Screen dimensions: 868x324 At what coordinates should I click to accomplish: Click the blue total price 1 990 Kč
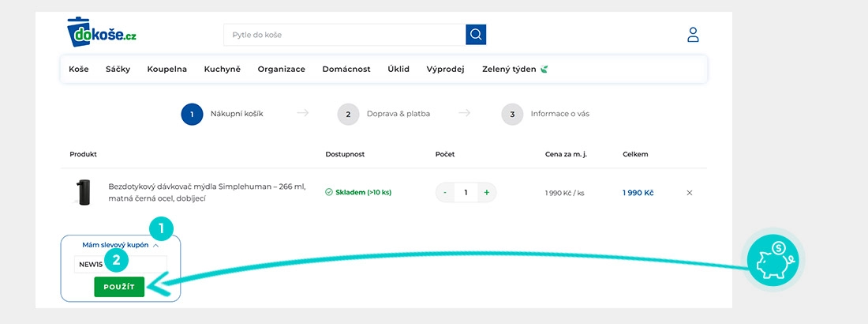(638, 193)
